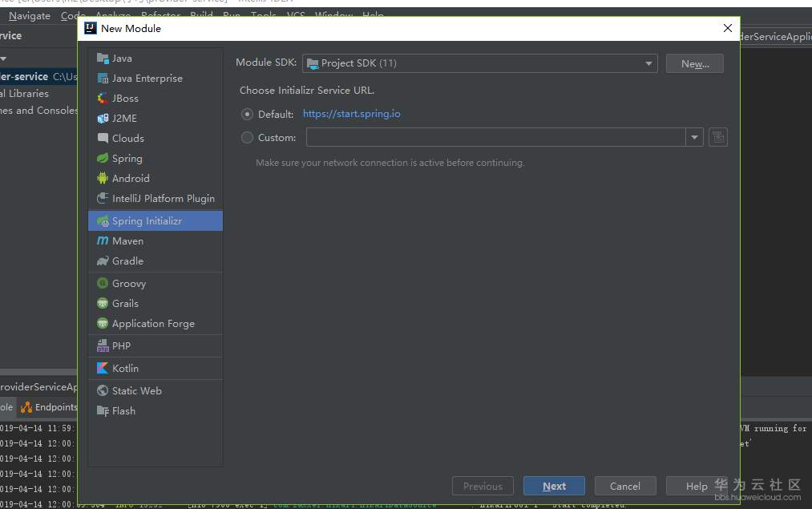
Task: Switch to the Endpoints tab
Action: coord(49,407)
